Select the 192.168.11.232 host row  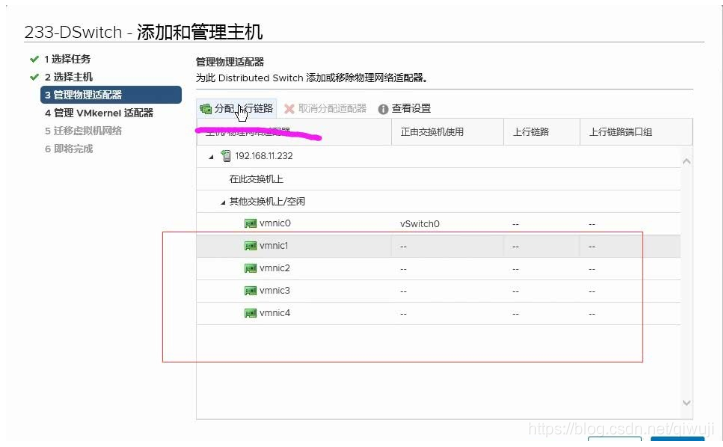coord(439,156)
